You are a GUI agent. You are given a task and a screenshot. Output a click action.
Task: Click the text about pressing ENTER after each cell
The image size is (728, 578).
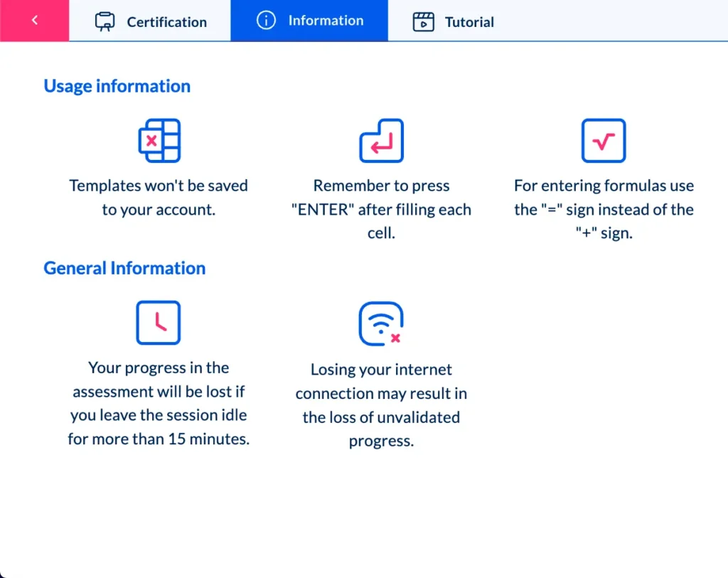[381, 209]
